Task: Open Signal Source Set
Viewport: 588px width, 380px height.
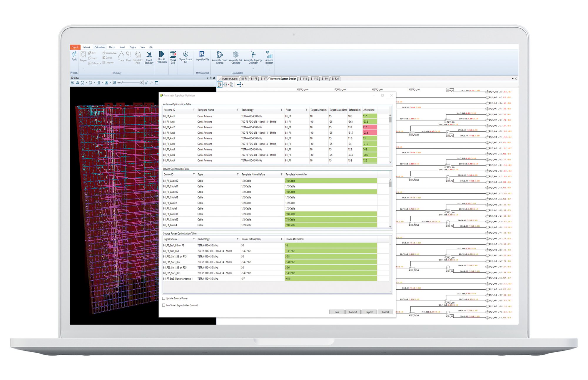Action: 186,57
